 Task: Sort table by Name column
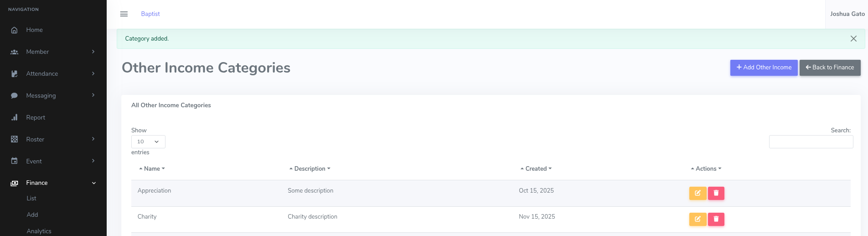click(x=152, y=169)
